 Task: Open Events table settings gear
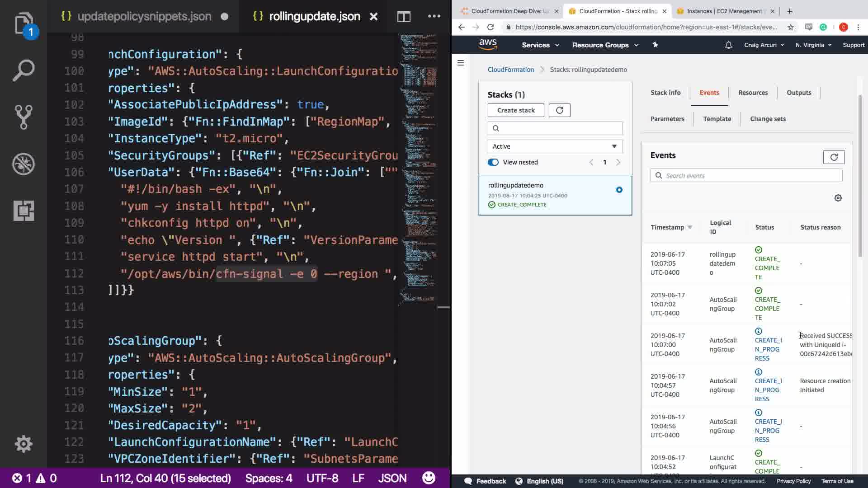(x=838, y=198)
